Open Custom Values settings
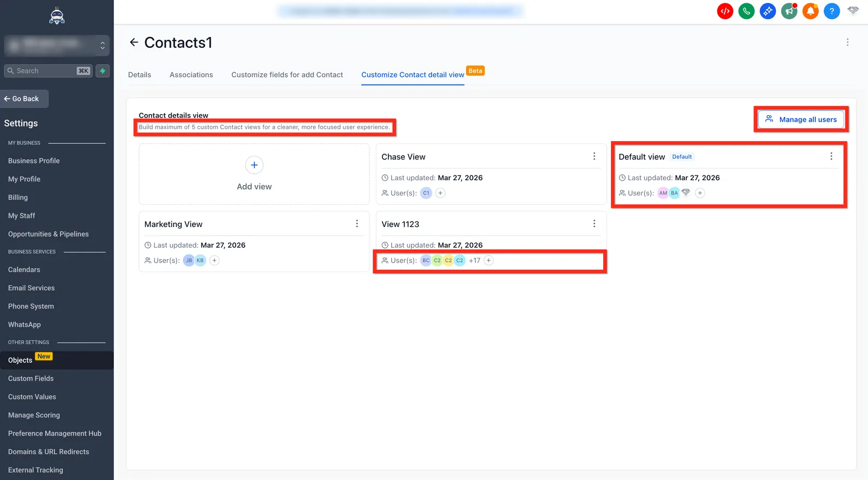The image size is (868, 480). click(32, 397)
